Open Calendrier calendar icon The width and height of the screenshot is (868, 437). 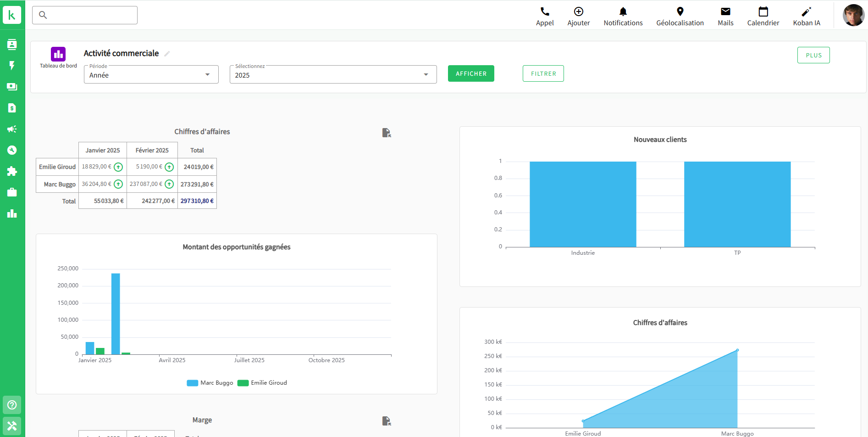click(763, 11)
